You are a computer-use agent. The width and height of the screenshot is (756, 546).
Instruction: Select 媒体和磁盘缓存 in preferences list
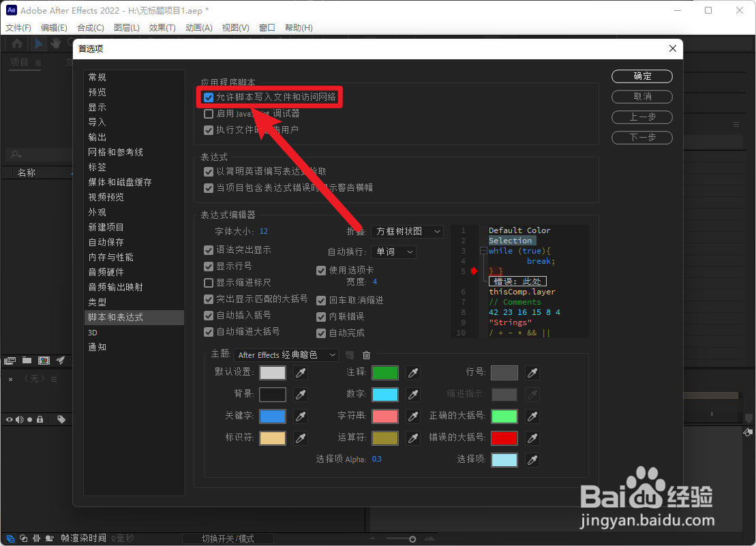click(134, 182)
